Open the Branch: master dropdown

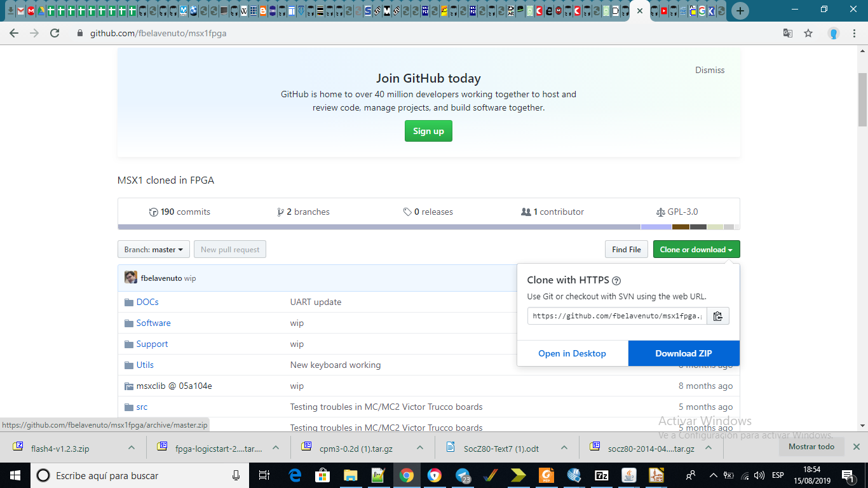tap(153, 250)
